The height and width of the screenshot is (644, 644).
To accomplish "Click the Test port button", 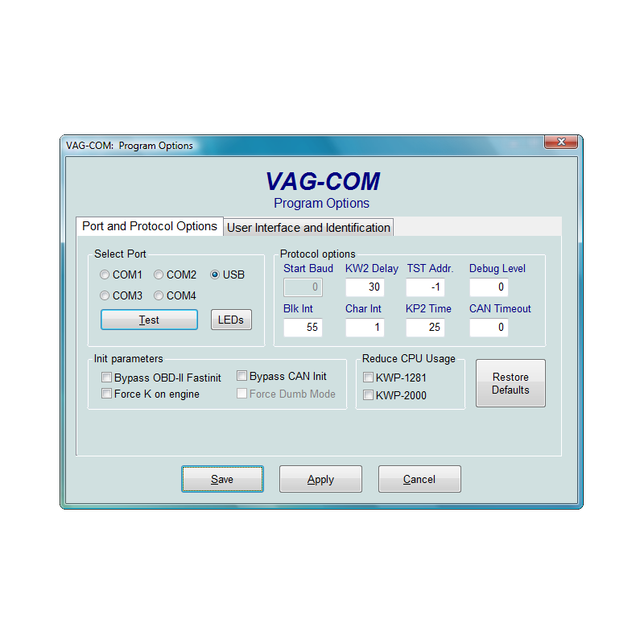I will click(x=149, y=320).
